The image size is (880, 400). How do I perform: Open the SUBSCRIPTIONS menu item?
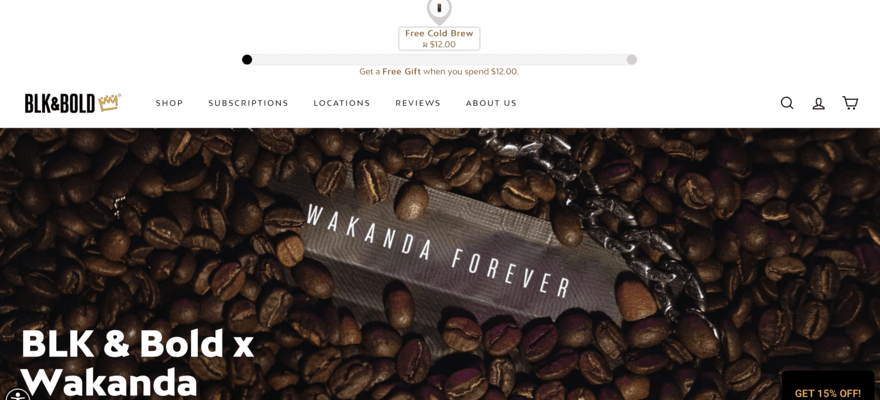(248, 103)
